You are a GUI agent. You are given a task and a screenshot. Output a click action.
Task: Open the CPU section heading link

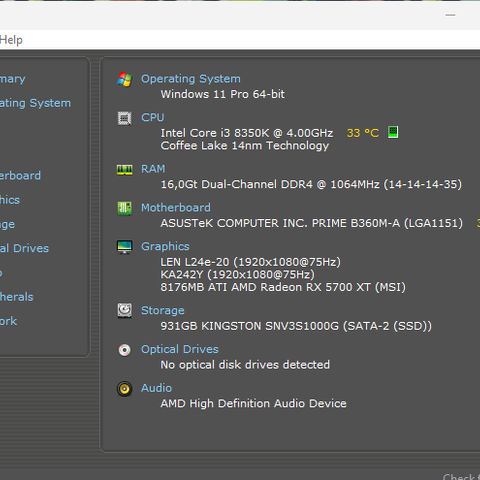click(x=153, y=118)
